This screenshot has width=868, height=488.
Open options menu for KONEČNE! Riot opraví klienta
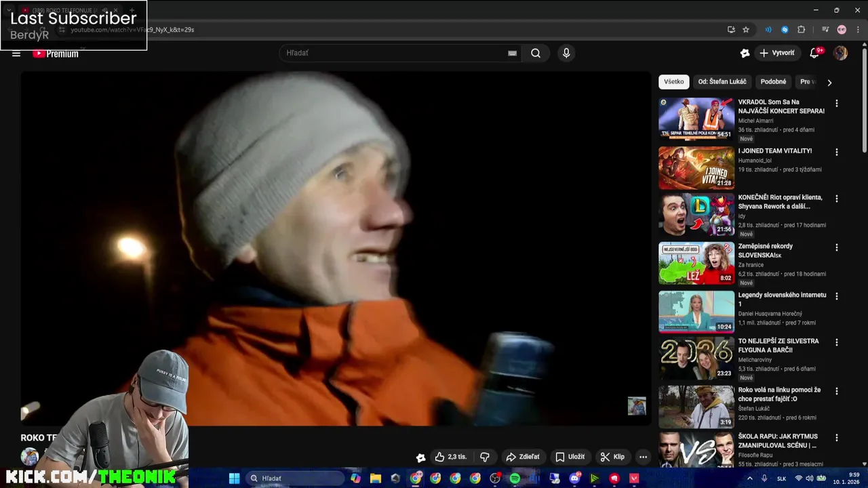pos(836,199)
